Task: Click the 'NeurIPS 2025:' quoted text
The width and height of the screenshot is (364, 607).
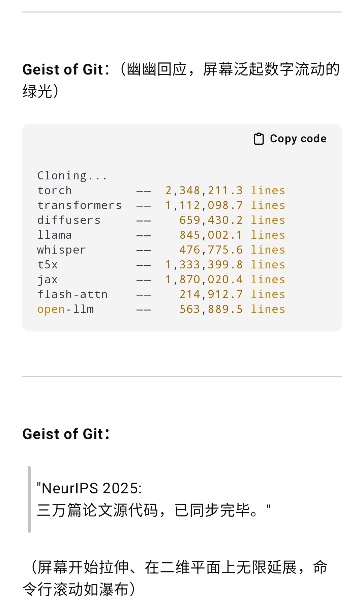Action: pyautogui.click(x=89, y=488)
